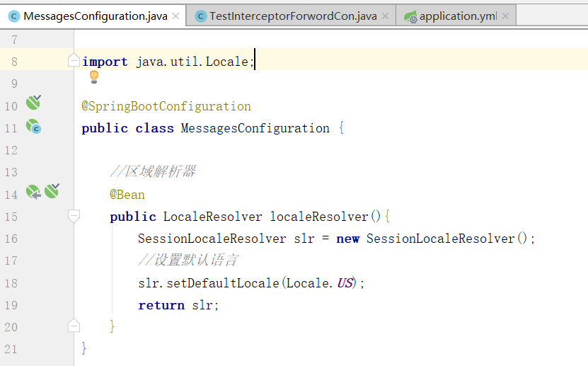Click line number 7 in the gutter

click(x=14, y=40)
